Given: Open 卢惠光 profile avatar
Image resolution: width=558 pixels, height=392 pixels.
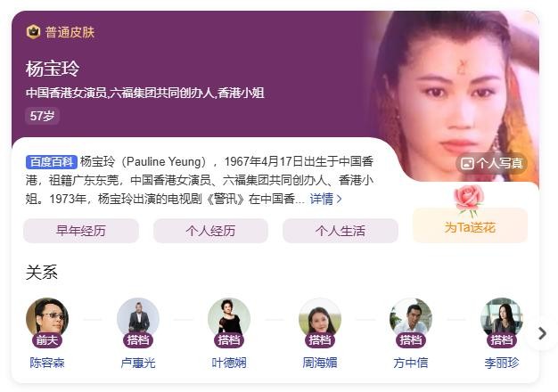Looking at the screenshot, I should 138,319.
